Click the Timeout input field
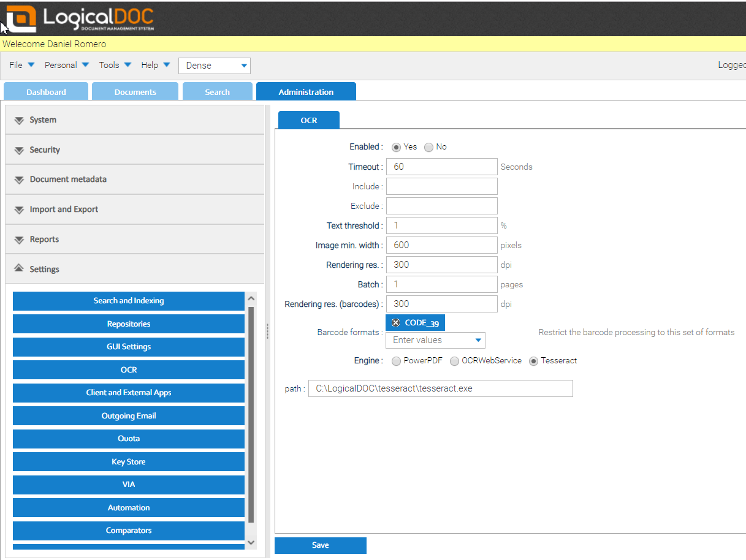Viewport: 746px width, 560px height. click(x=441, y=166)
